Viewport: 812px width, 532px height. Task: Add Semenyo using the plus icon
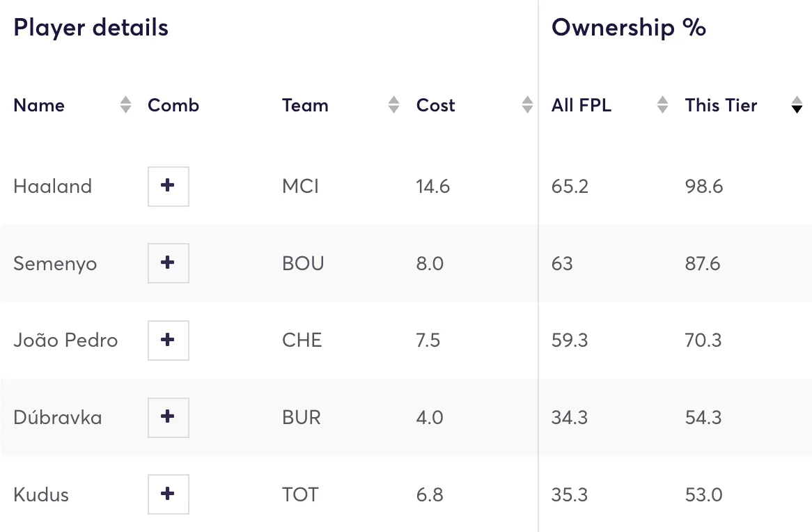coord(168,263)
